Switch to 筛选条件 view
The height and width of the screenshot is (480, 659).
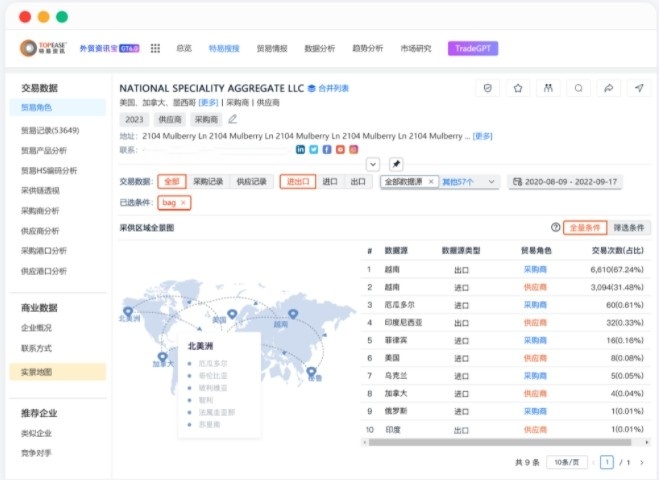629,227
